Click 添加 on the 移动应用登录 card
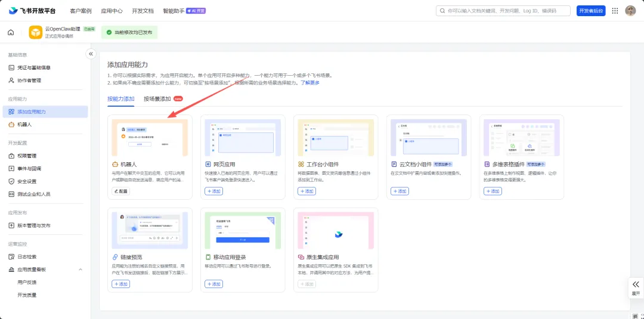 [x=213, y=284]
